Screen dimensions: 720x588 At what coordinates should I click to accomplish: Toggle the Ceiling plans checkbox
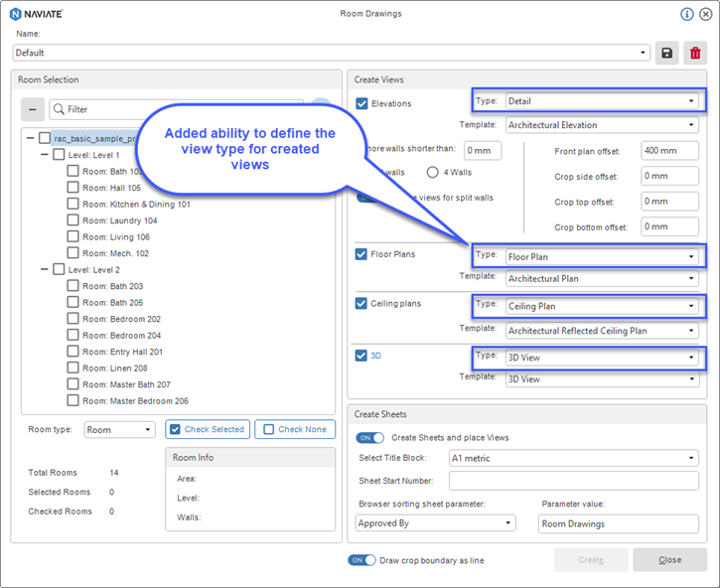[361, 303]
